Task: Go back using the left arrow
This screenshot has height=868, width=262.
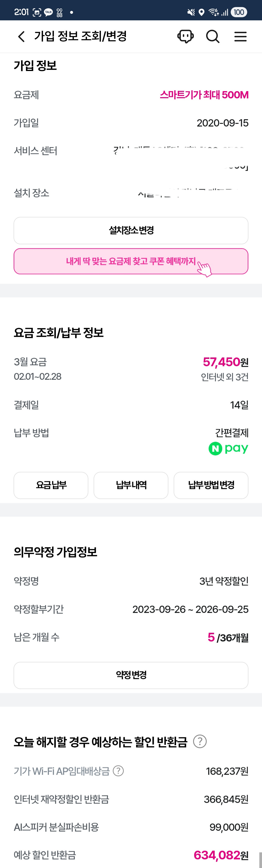Action: click(x=21, y=36)
